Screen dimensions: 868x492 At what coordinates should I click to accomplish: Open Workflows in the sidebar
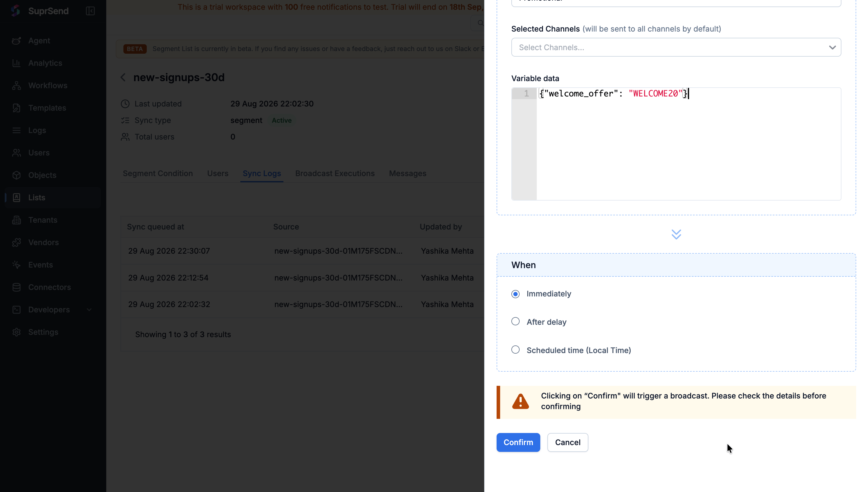(48, 86)
